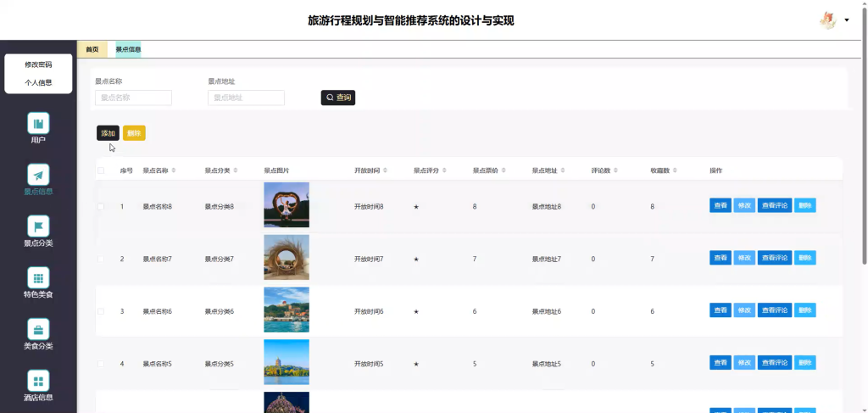Click the star rating of 景点名称8
The height and width of the screenshot is (413, 868).
pyautogui.click(x=416, y=207)
